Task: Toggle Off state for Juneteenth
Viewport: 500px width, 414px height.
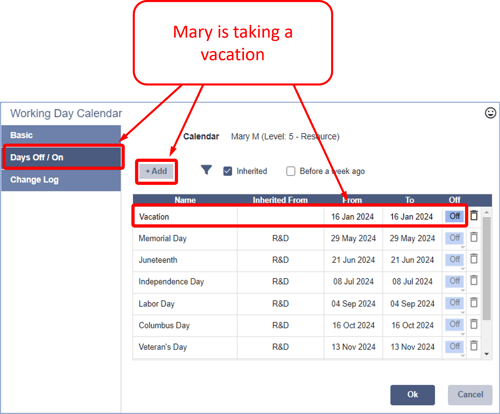Action: tap(455, 259)
